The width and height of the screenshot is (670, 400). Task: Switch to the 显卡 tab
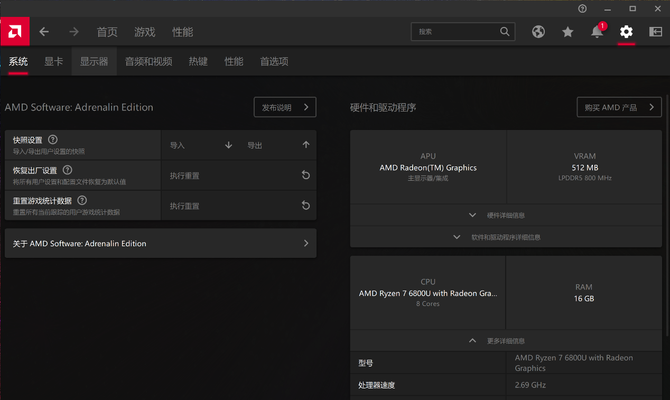(x=53, y=62)
